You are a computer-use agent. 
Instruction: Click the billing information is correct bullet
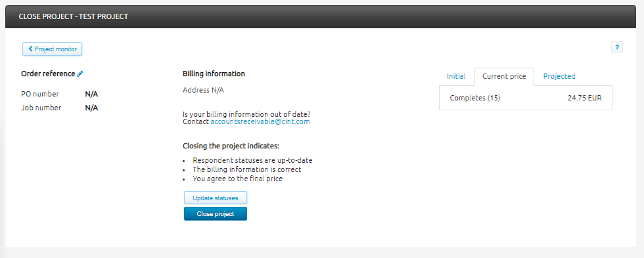[x=247, y=169]
